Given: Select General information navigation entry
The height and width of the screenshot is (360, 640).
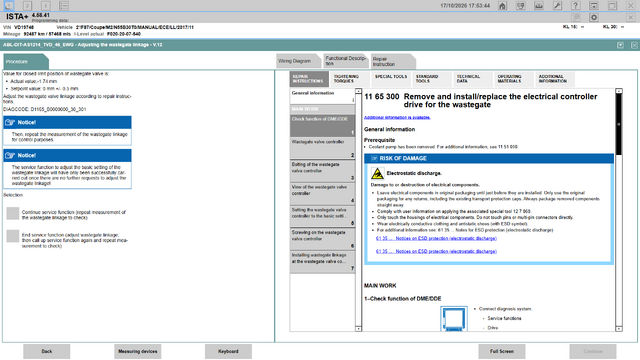Looking at the screenshot, I should pyautogui.click(x=322, y=96).
